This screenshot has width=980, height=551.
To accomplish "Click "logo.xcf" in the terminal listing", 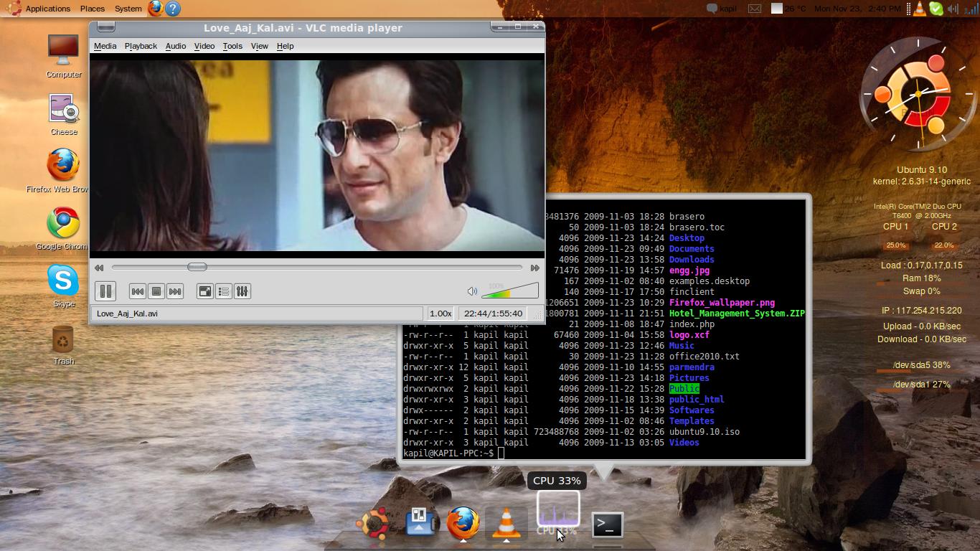I will tap(689, 335).
